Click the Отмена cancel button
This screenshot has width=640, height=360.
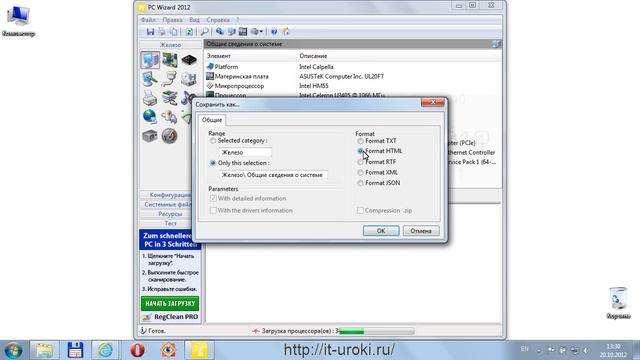coord(421,231)
